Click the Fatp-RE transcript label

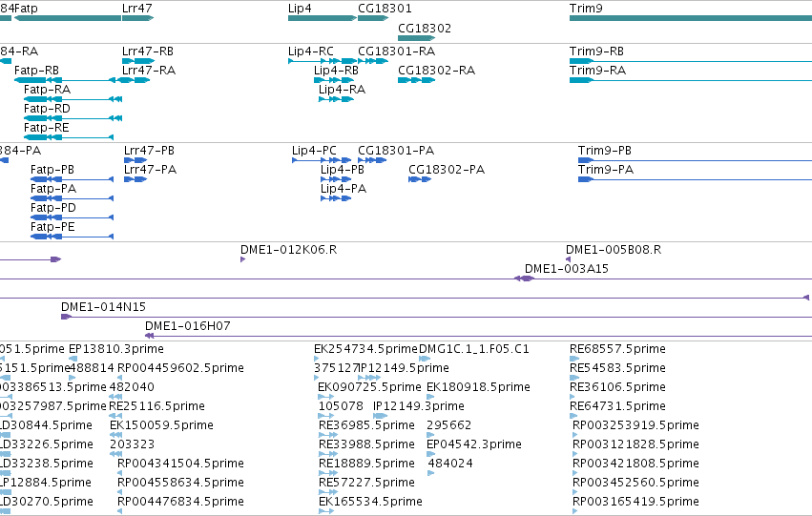[46, 128]
